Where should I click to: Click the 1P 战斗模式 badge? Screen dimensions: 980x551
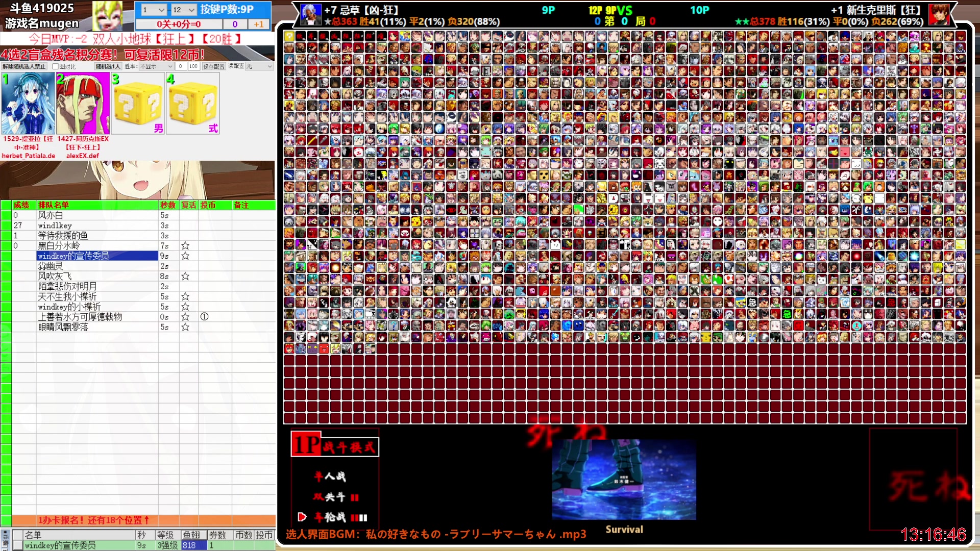click(335, 444)
